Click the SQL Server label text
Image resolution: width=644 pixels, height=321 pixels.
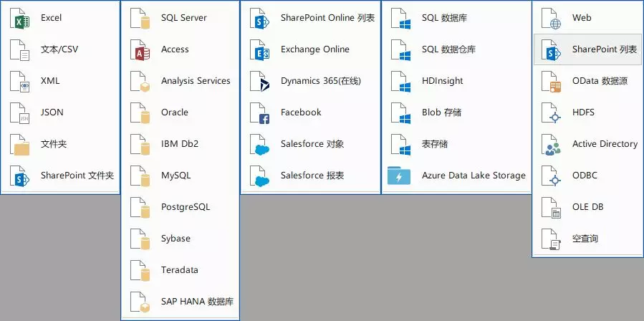pyautogui.click(x=184, y=18)
